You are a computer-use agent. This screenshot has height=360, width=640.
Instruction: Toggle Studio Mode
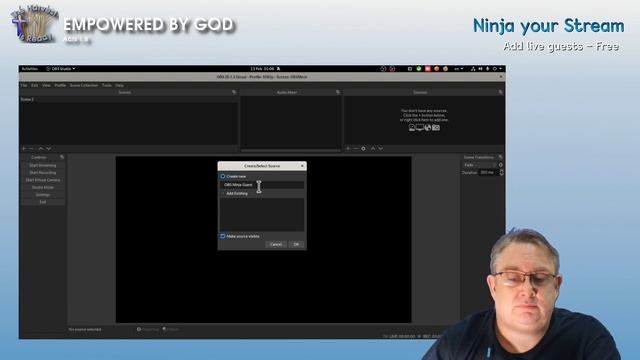(x=43, y=187)
